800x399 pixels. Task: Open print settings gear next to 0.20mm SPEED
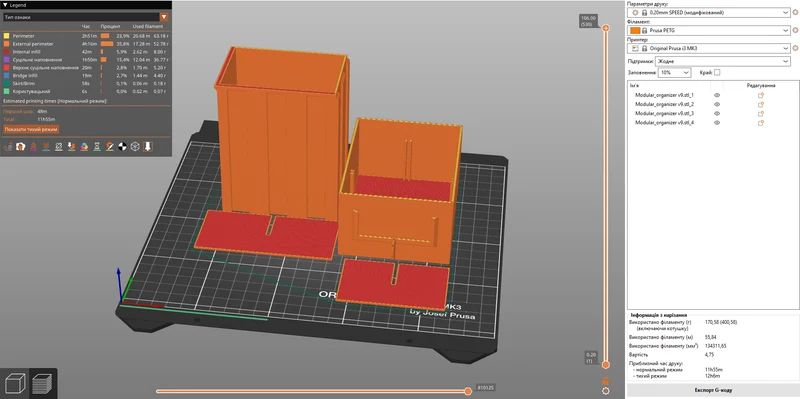795,12
